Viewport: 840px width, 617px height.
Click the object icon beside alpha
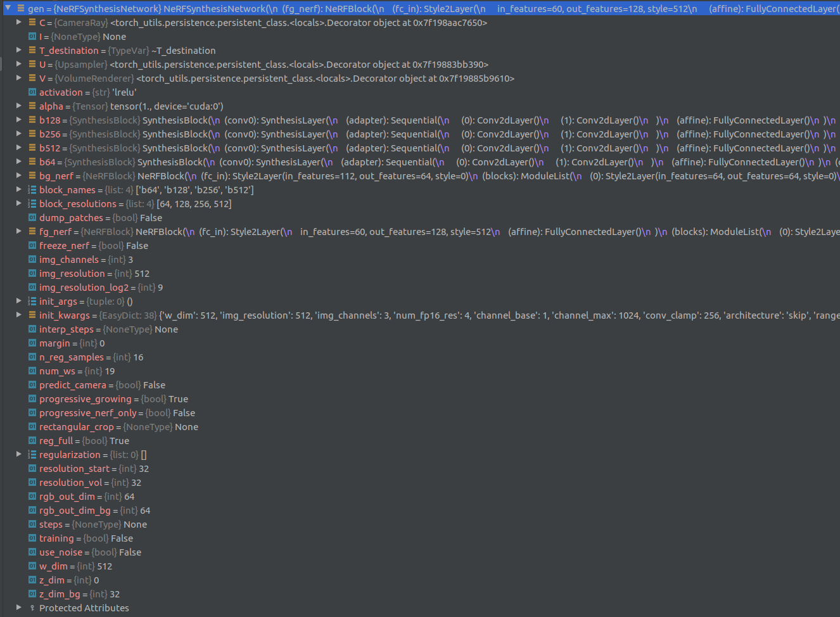pyautogui.click(x=32, y=106)
